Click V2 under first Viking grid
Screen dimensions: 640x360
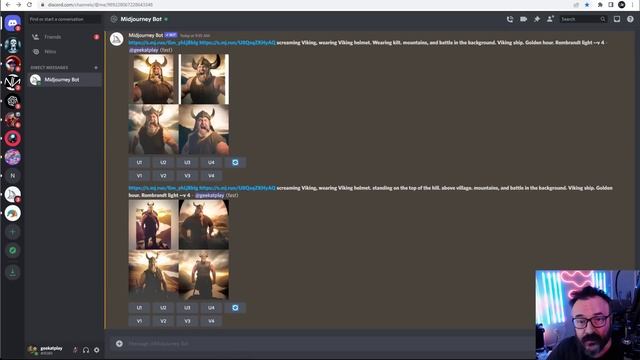tap(163, 176)
